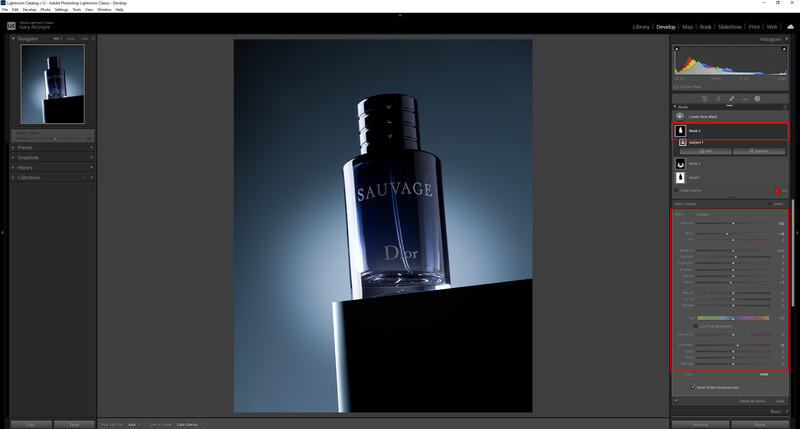Expand the Snapshots panel

pos(13,158)
